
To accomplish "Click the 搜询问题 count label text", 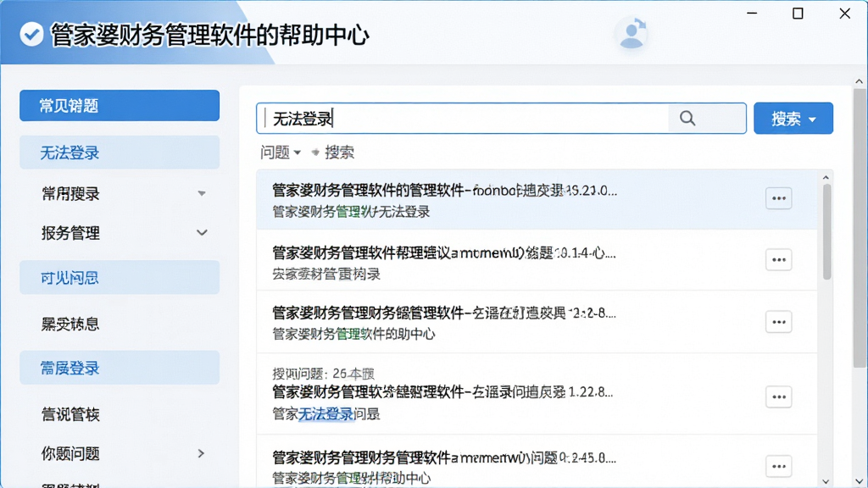I will [323, 374].
